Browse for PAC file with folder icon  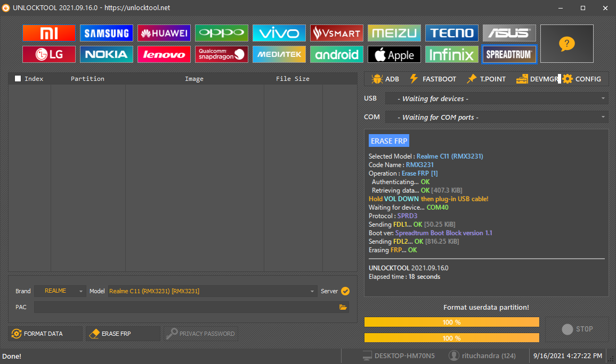pyautogui.click(x=343, y=307)
